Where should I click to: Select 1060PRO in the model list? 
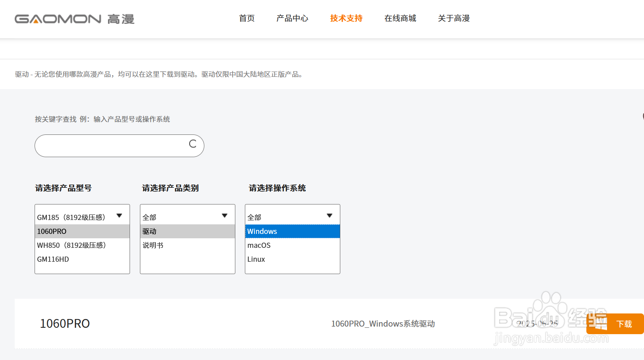[82, 232]
